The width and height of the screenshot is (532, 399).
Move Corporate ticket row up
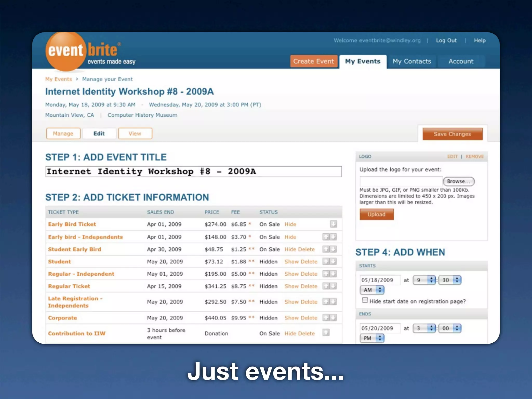326,318
